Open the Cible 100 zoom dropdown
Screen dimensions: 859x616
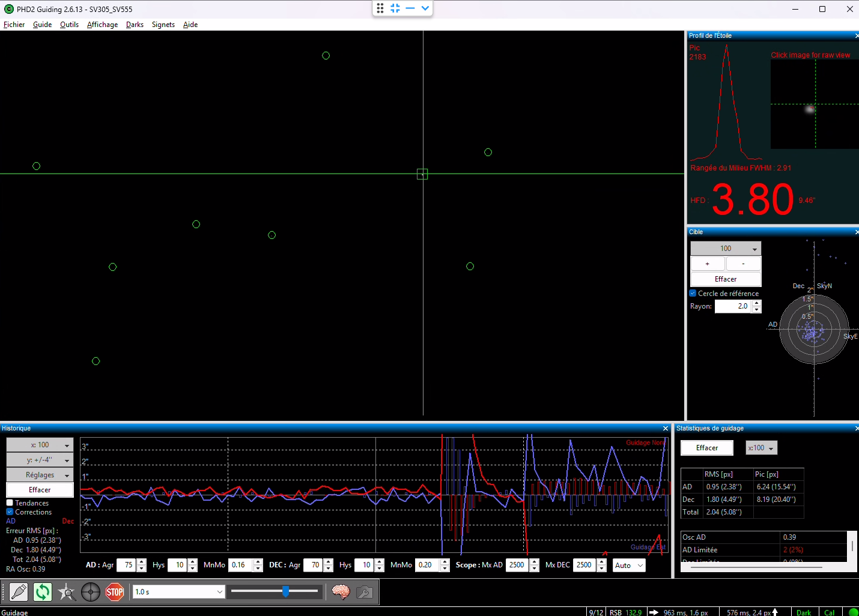click(726, 249)
